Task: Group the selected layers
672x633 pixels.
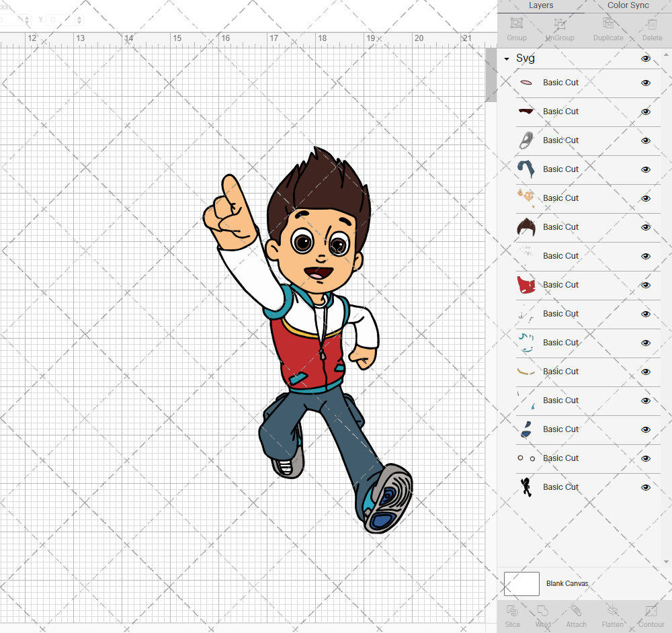Action: click(x=516, y=28)
